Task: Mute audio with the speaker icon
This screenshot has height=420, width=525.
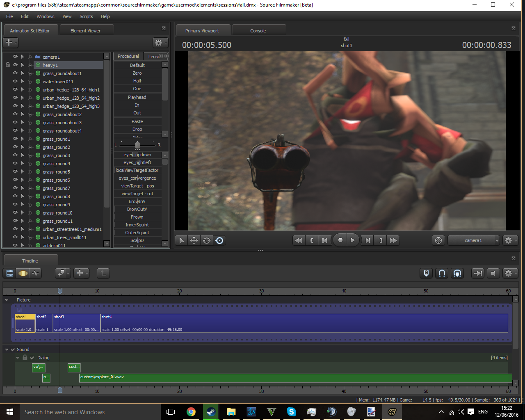Action: tap(493, 273)
